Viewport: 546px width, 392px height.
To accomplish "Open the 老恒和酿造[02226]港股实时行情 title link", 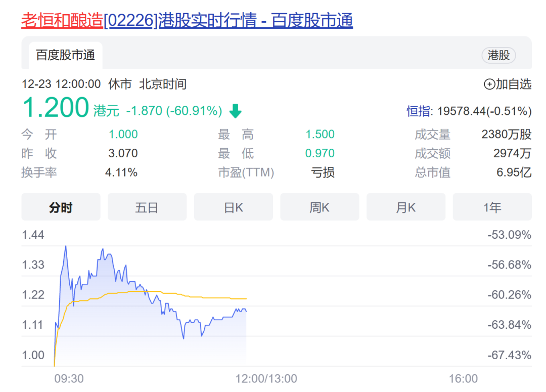I will pyautogui.click(x=187, y=20).
